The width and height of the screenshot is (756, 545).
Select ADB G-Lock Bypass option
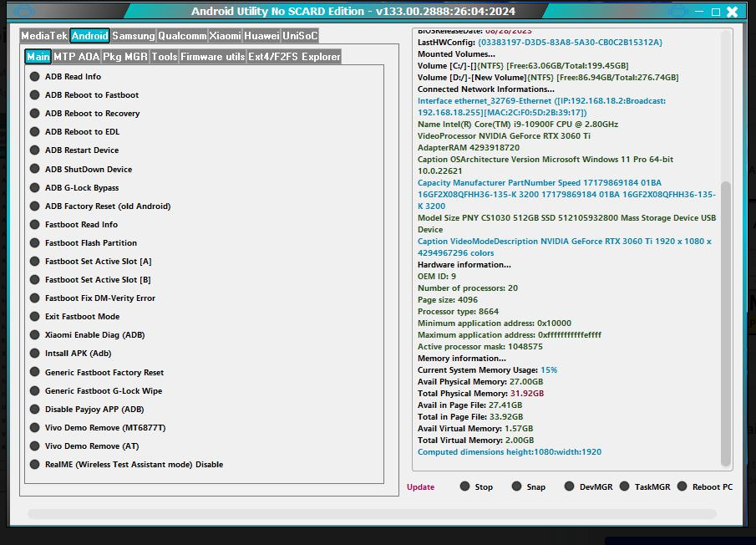pos(35,188)
